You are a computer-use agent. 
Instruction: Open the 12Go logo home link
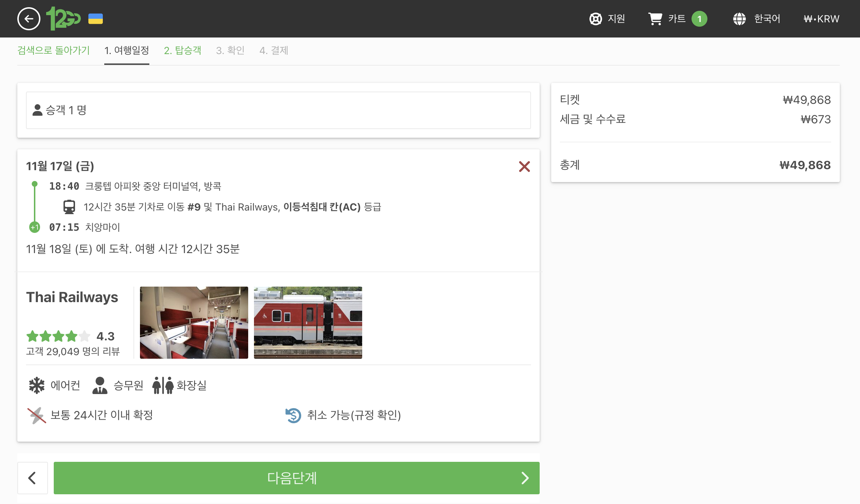pos(63,19)
